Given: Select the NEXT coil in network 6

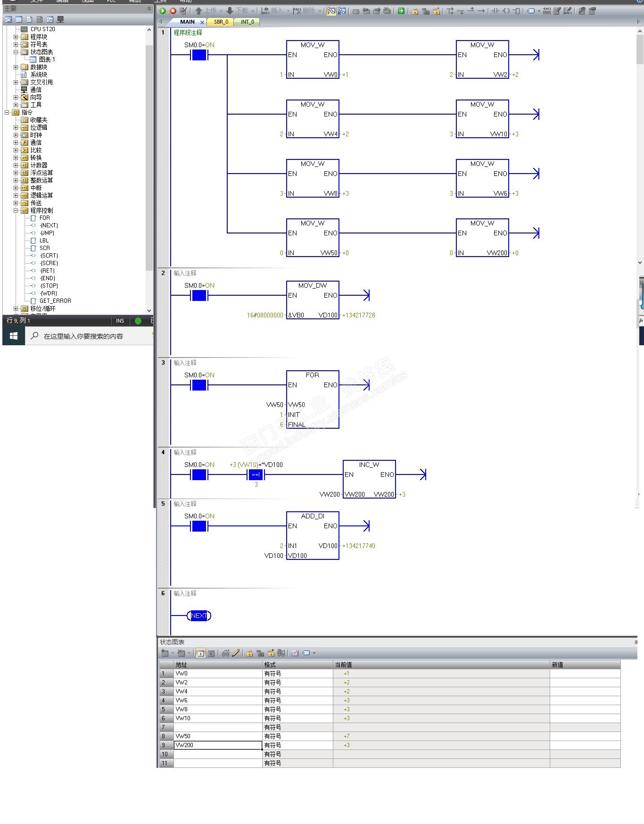Looking at the screenshot, I should [199, 616].
